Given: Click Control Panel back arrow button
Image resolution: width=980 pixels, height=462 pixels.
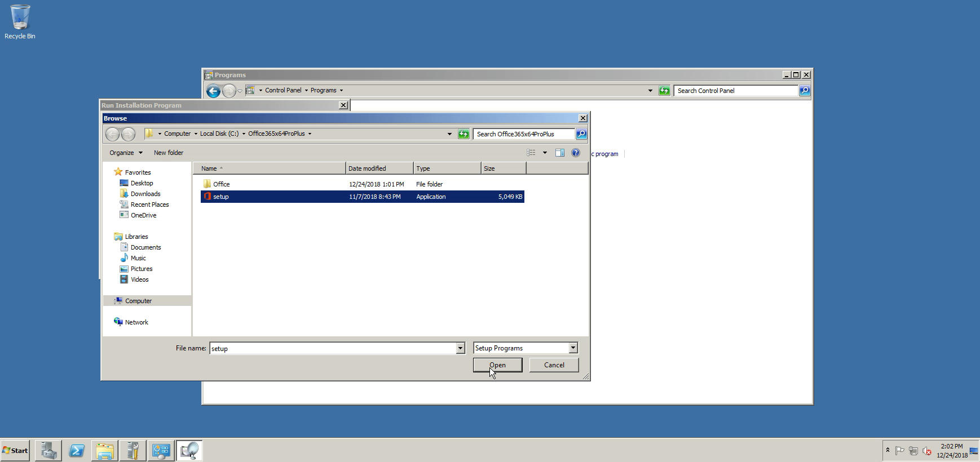Looking at the screenshot, I should coord(213,91).
